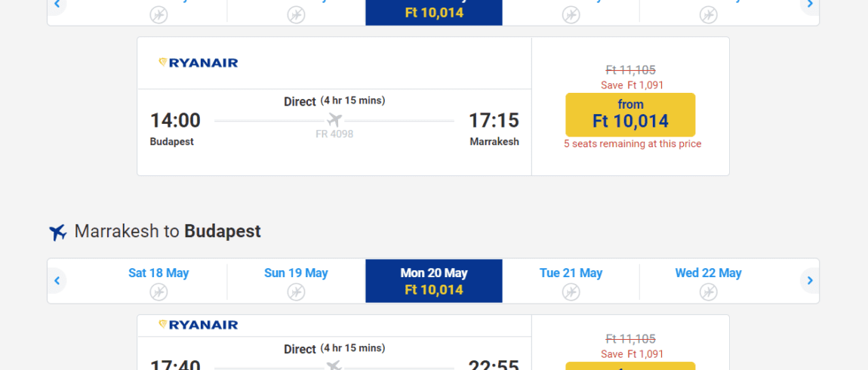Select the from Ft 10,014 fare for Budapest flight

point(630,115)
